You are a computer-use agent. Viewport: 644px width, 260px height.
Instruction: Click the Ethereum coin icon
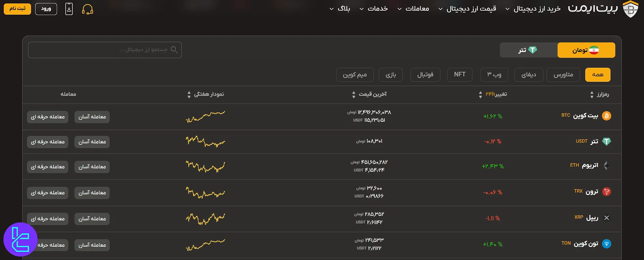(x=606, y=166)
